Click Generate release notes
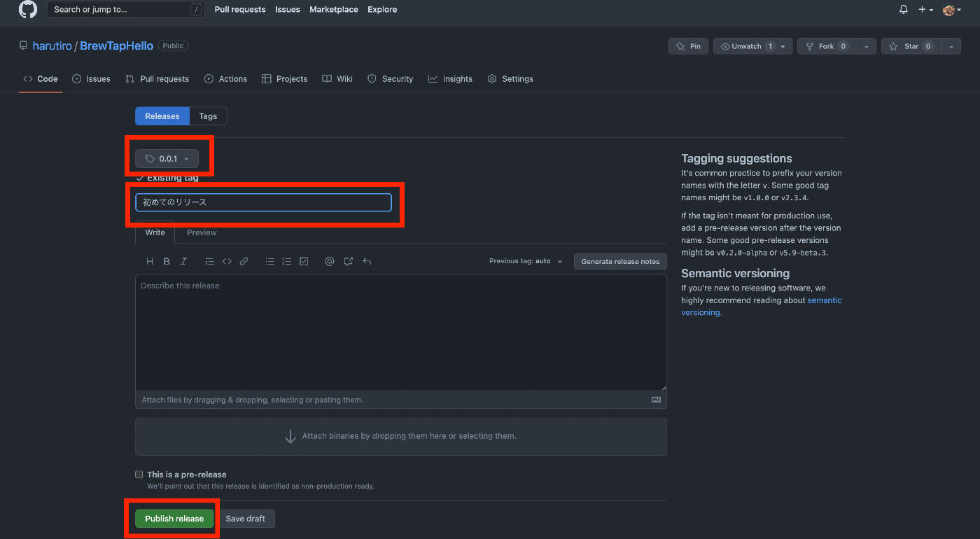The height and width of the screenshot is (539, 980). click(620, 261)
